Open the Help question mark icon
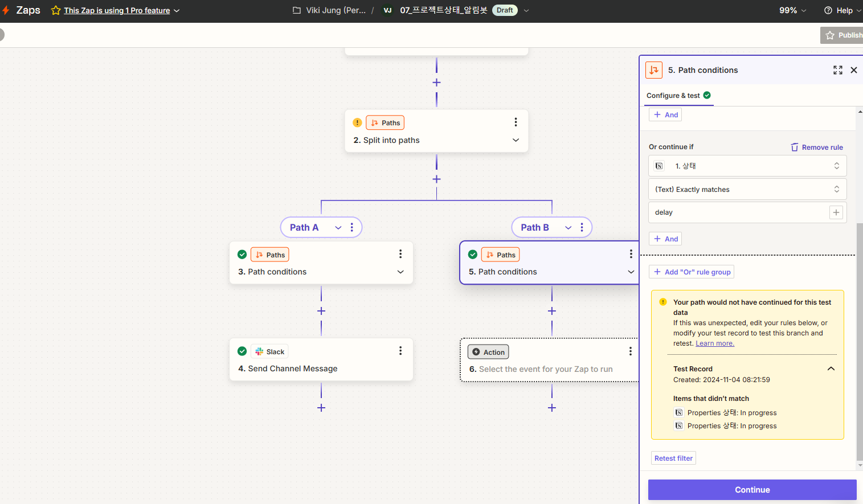The width and height of the screenshot is (863, 504). (828, 10)
